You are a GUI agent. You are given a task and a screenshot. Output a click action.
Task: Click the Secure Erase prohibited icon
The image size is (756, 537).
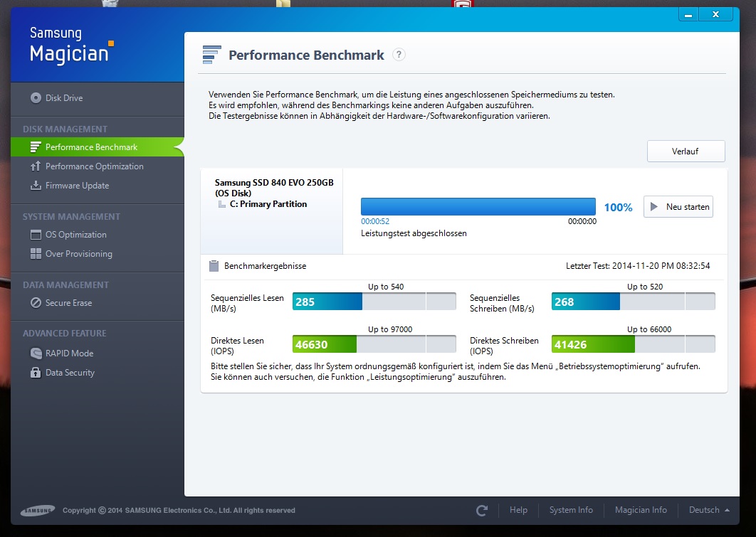click(36, 303)
